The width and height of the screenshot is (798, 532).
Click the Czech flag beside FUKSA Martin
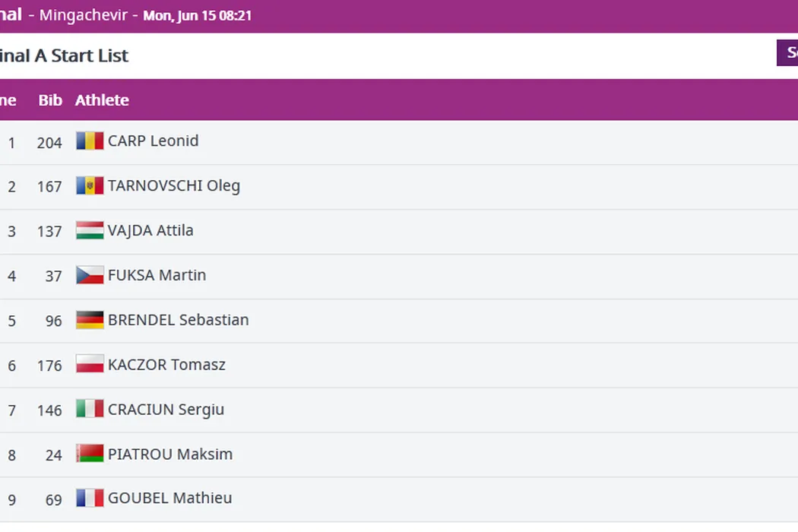tap(90, 275)
